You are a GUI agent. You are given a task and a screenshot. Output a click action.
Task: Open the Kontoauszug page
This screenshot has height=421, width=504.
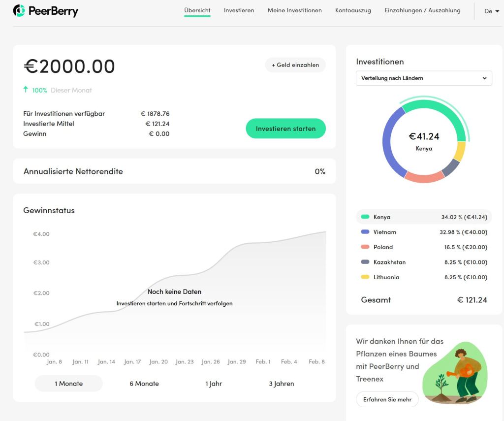pos(353,10)
